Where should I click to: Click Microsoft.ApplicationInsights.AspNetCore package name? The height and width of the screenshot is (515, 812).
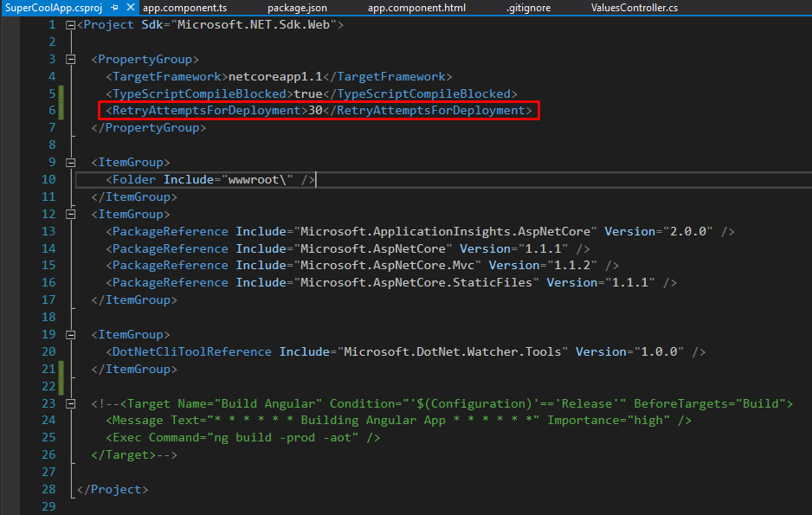pos(445,231)
